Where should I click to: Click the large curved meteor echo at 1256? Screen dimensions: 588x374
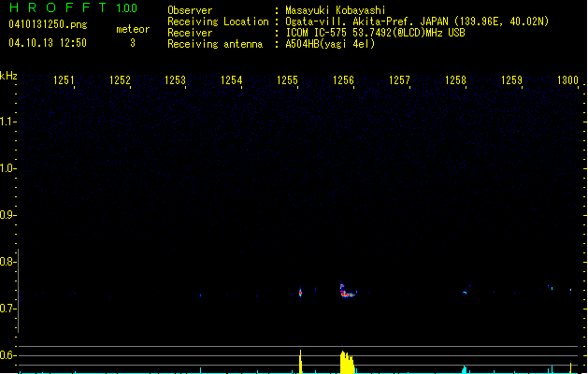347,291
